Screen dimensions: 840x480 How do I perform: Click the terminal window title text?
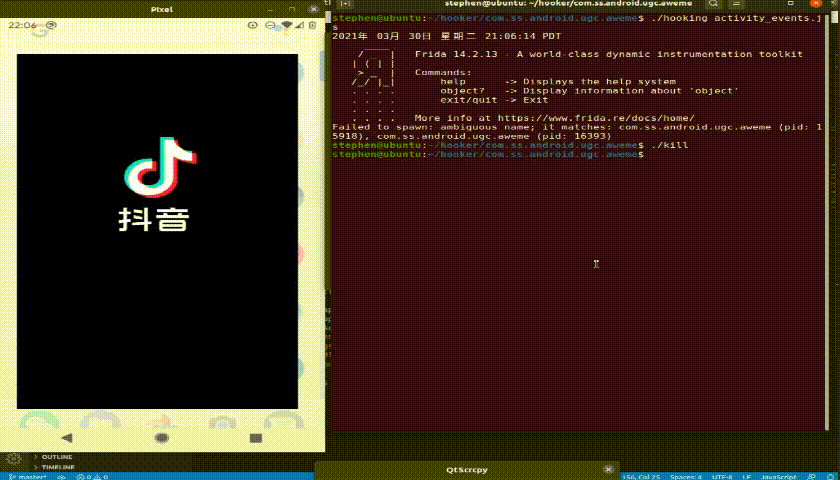568,3
